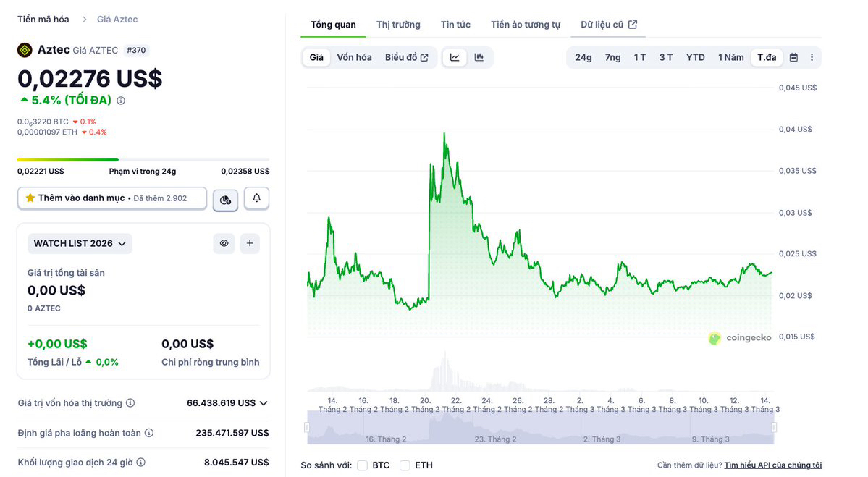Click external link icon on Biểu đồ

point(424,58)
